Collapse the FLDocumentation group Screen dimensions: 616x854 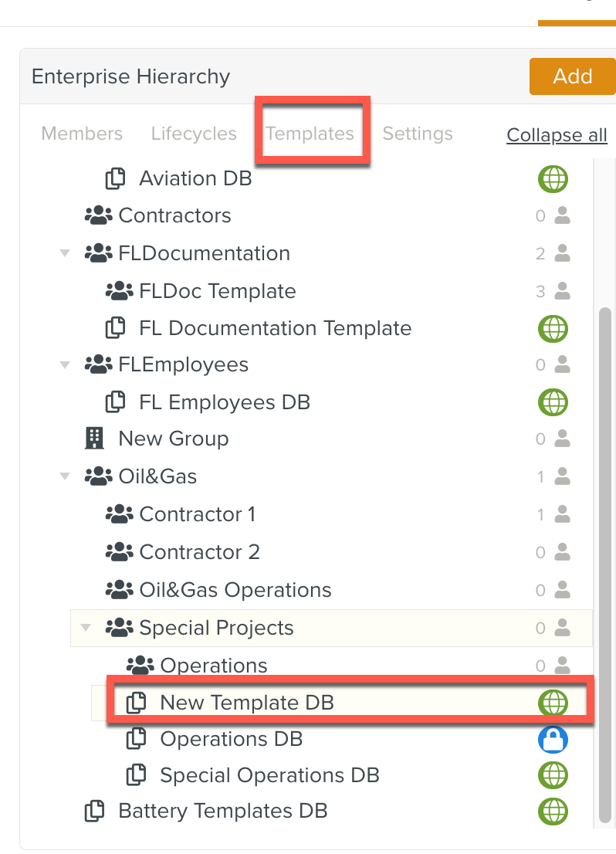pyautogui.click(x=65, y=252)
